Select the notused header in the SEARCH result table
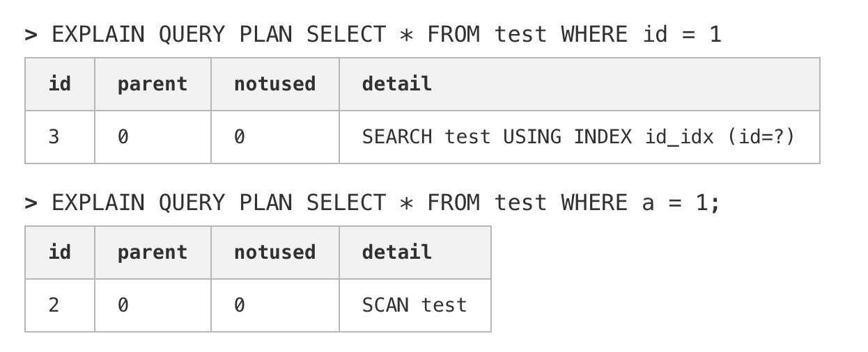868x352 pixels. [274, 84]
